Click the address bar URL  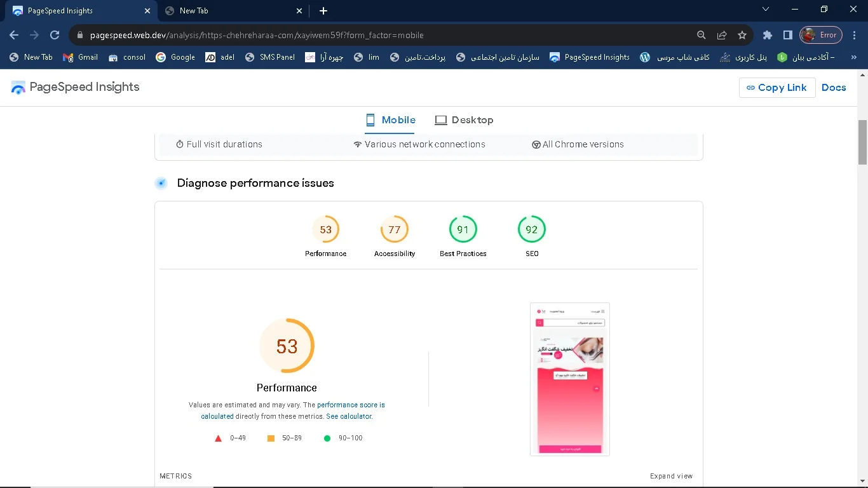point(257,35)
